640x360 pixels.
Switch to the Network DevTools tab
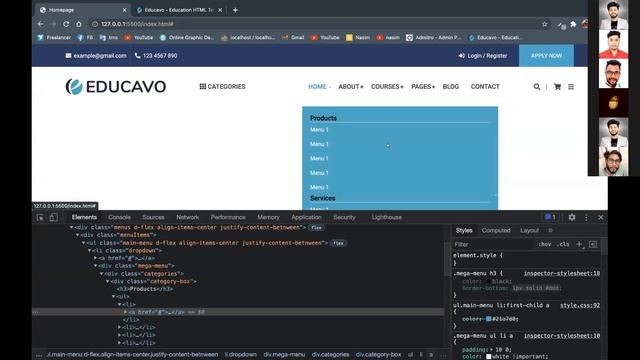click(x=188, y=217)
